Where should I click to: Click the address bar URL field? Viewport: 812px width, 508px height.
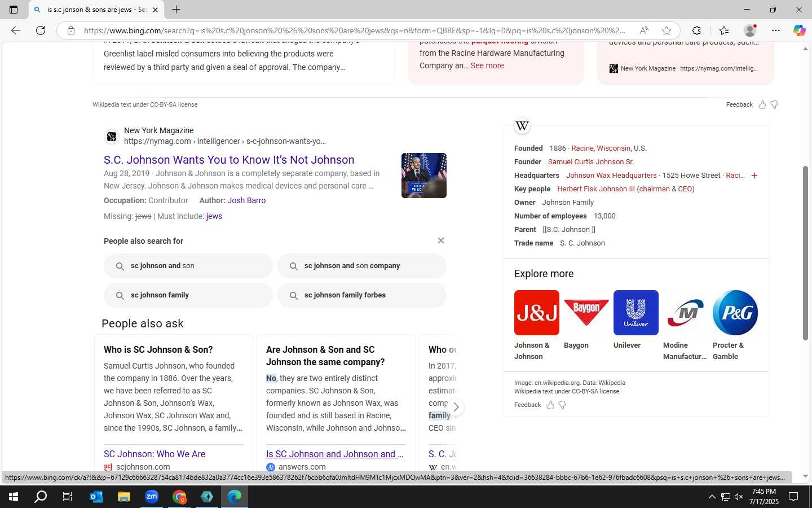[x=354, y=30]
